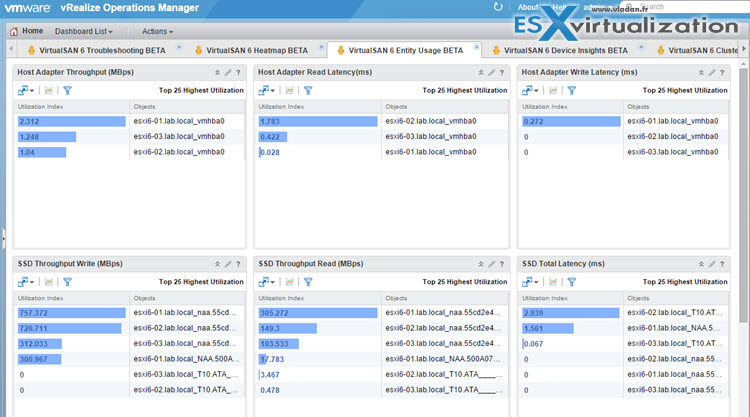
Task: Open help for Host Adapter Read Latency widget
Action: coord(502,73)
